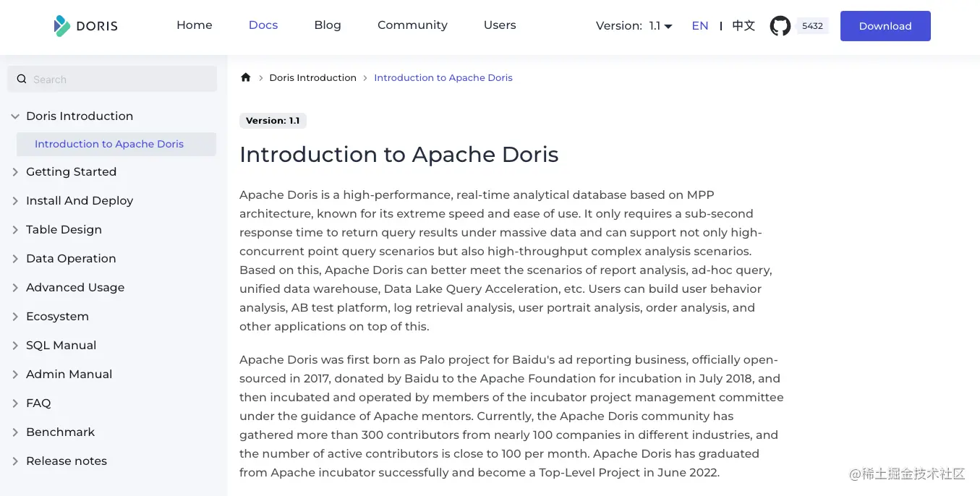Click the home breadcrumb icon
The height and width of the screenshot is (496, 980).
(246, 77)
